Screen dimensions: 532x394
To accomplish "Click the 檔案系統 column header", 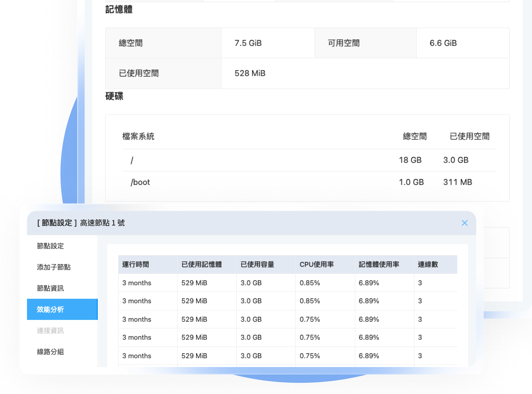I will coord(138,136).
